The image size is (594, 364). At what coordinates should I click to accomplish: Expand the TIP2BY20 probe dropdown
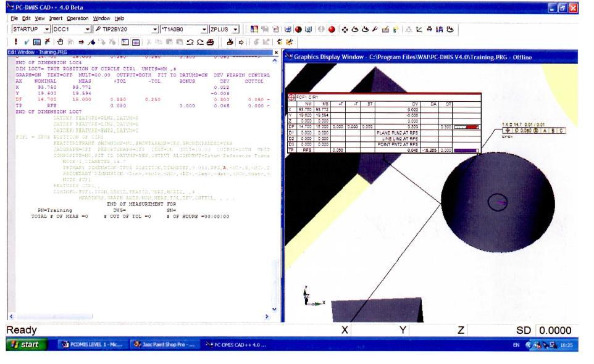click(x=155, y=29)
